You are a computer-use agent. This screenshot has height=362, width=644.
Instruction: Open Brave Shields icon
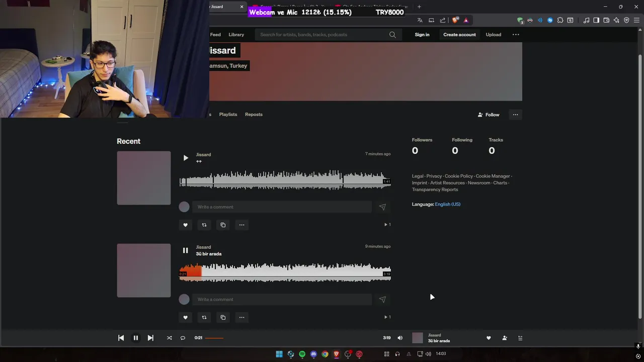pyautogui.click(x=455, y=20)
